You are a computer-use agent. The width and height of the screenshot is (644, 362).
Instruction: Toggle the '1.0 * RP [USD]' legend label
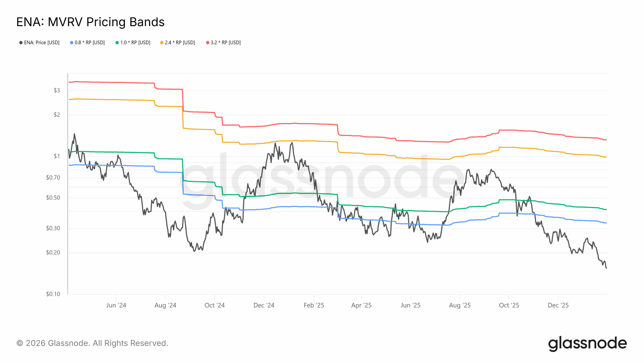(135, 43)
